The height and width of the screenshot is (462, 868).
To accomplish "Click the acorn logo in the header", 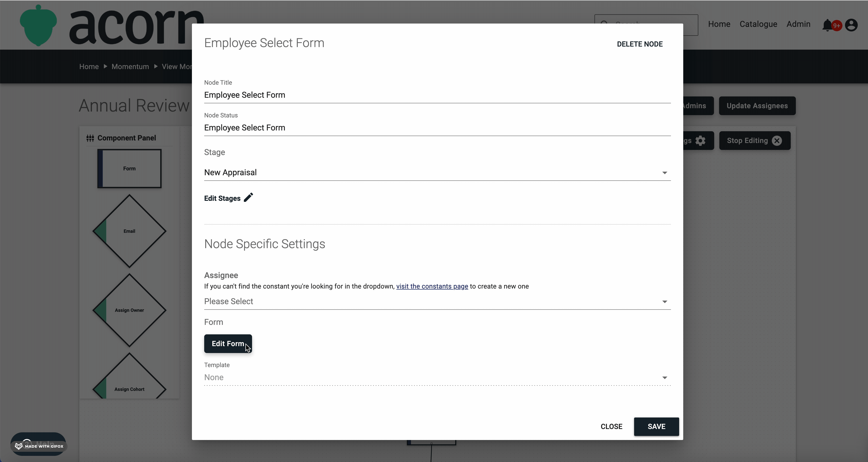I will coord(112,26).
